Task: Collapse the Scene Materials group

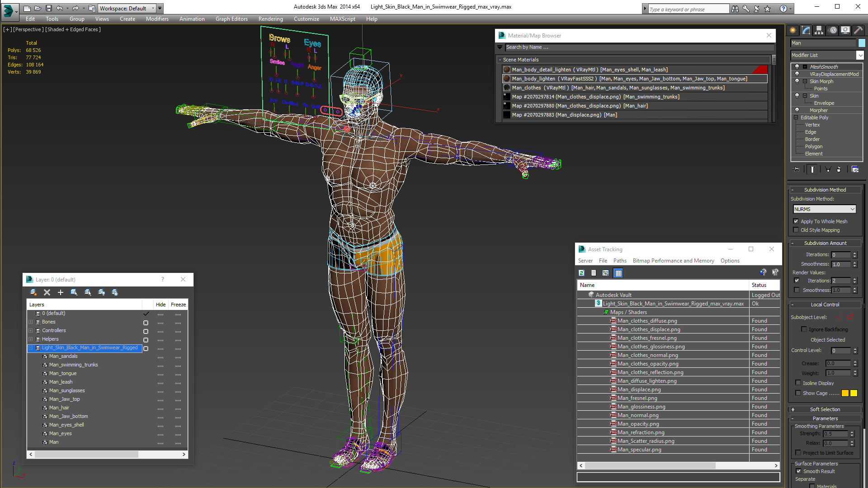Action: [500, 60]
